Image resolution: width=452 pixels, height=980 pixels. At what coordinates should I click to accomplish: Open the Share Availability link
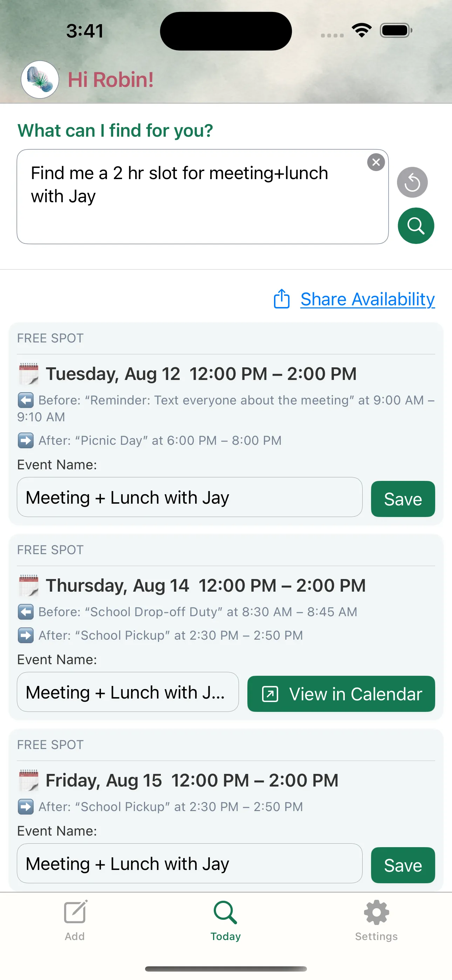pos(367,299)
